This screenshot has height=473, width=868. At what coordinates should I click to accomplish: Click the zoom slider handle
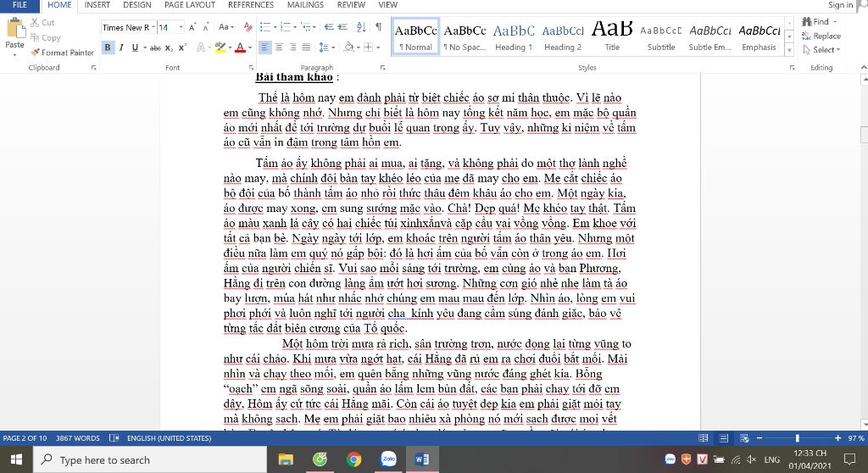[797, 438]
